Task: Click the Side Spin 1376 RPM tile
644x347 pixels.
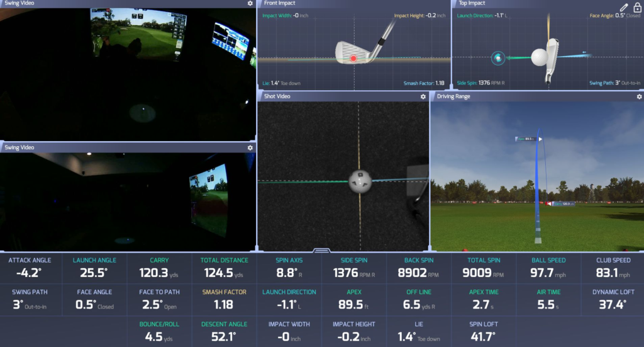Action: 353,268
